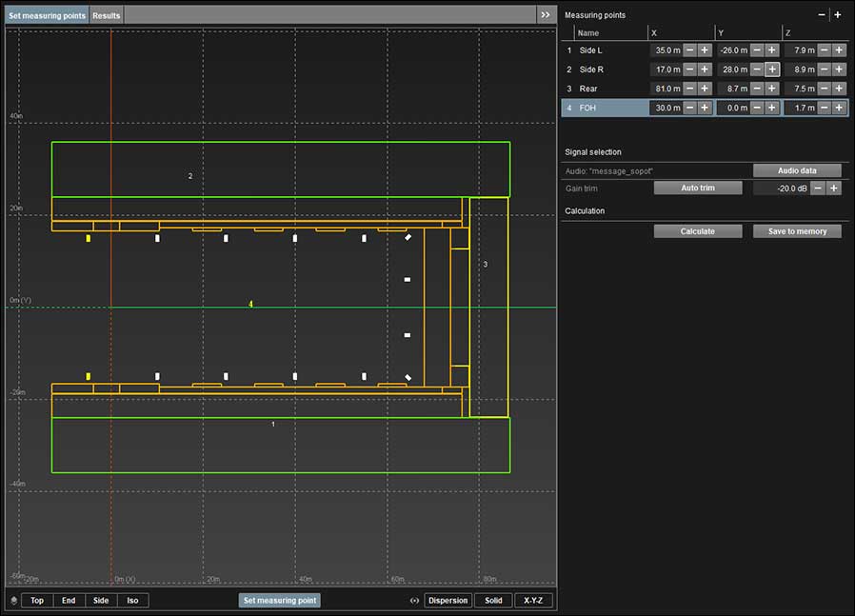Decrease X value of FOH point
855x616 pixels.
click(x=689, y=108)
